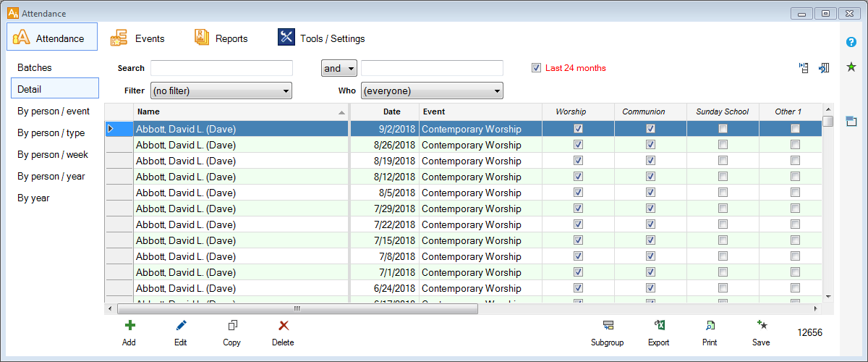Open the Tools / Settings tab
868x362 pixels.
tap(322, 38)
